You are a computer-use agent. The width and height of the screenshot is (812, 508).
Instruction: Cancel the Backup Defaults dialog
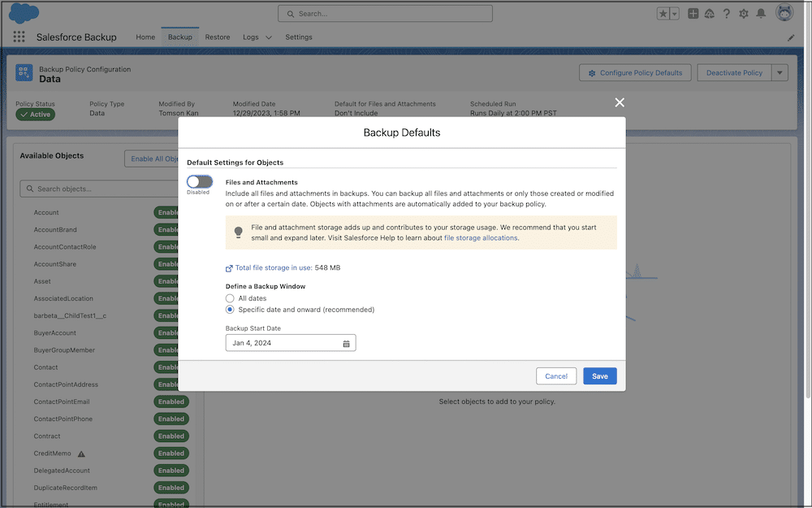(x=556, y=376)
